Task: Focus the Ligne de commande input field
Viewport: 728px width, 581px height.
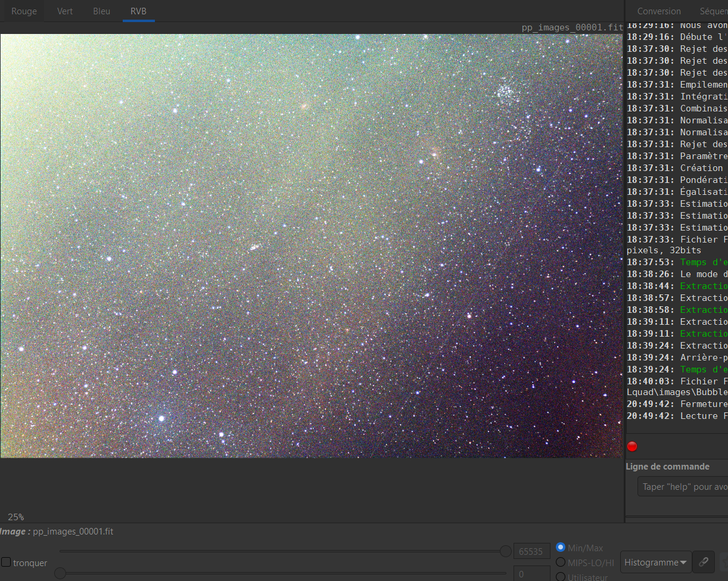Action: coord(683,486)
